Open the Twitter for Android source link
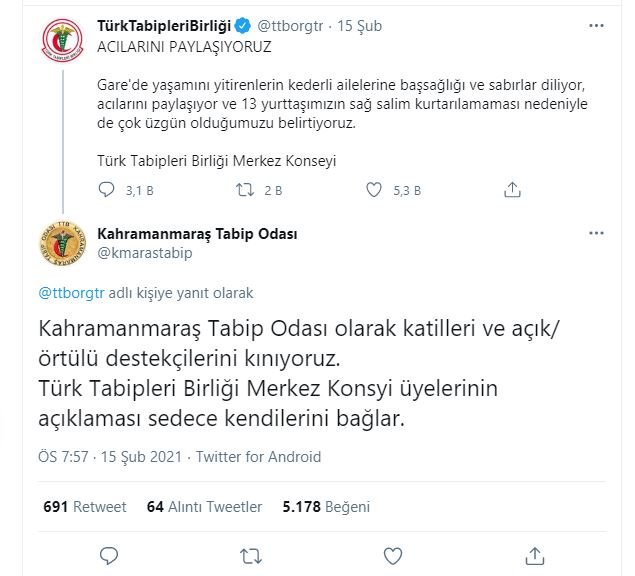This screenshot has width=635, height=576. pos(258,456)
